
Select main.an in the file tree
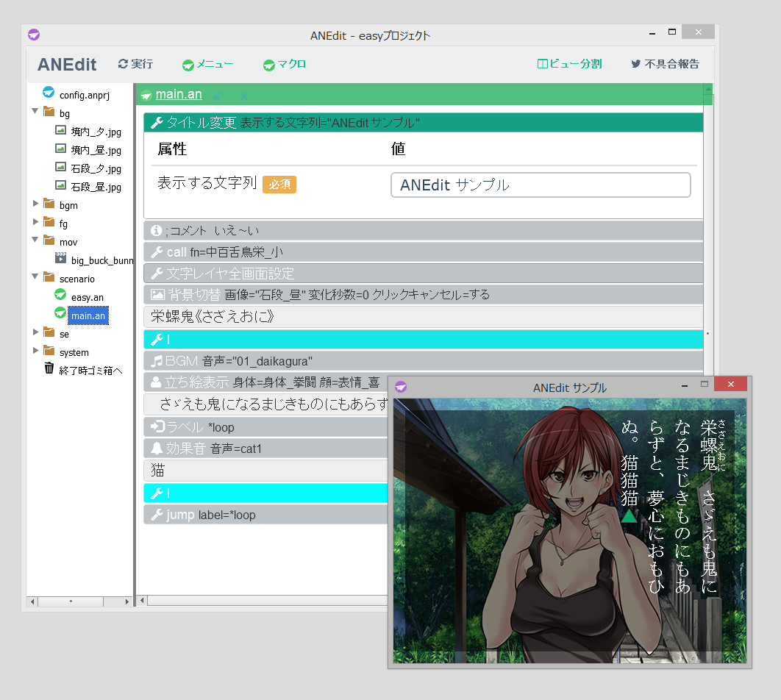click(88, 315)
